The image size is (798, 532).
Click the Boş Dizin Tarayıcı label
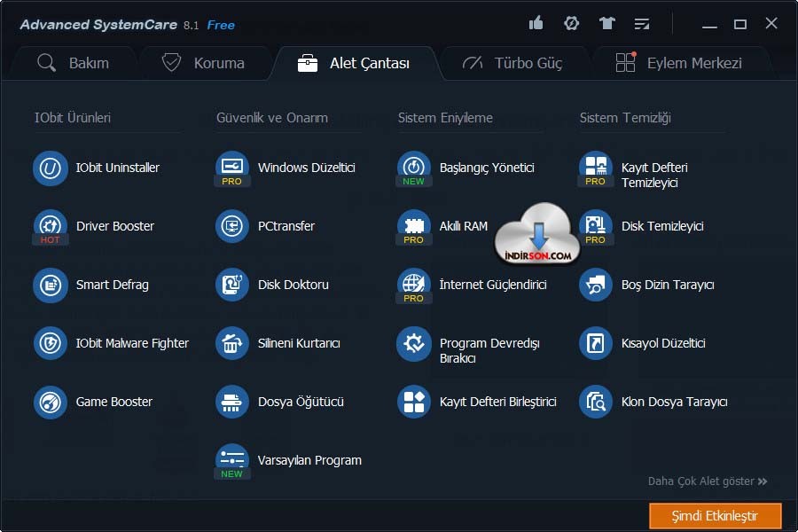pyautogui.click(x=668, y=286)
